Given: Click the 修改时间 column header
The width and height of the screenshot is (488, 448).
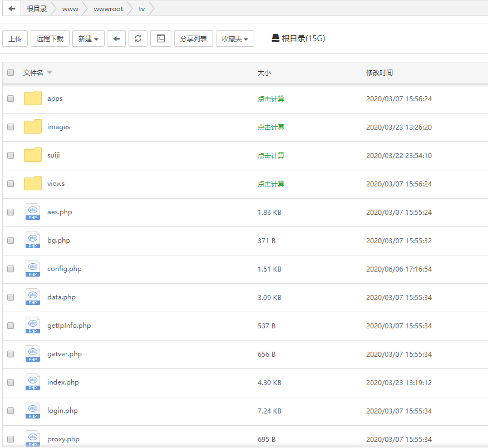Looking at the screenshot, I should click(x=379, y=72).
